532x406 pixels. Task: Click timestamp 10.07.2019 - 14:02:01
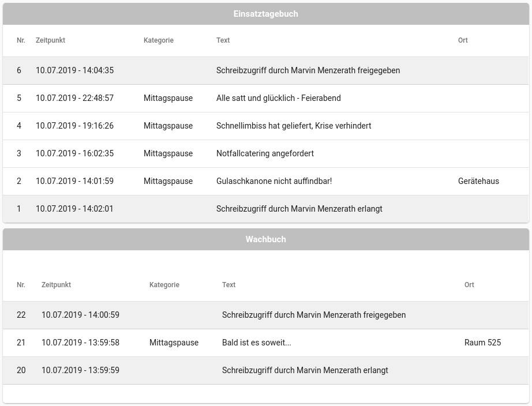coord(74,209)
